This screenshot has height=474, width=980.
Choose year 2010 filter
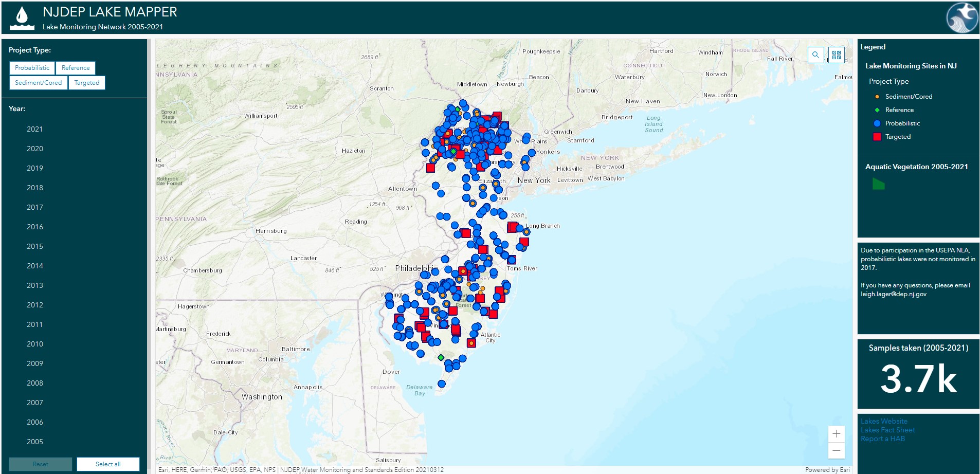click(x=35, y=344)
